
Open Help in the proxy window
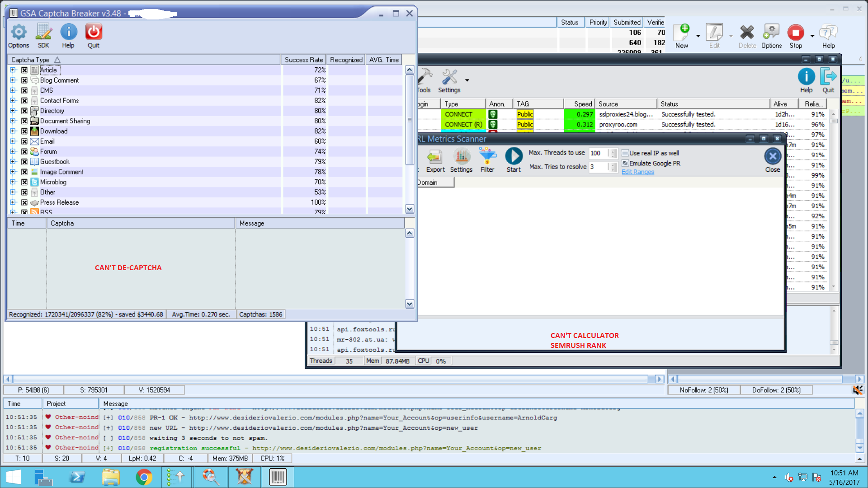click(806, 81)
